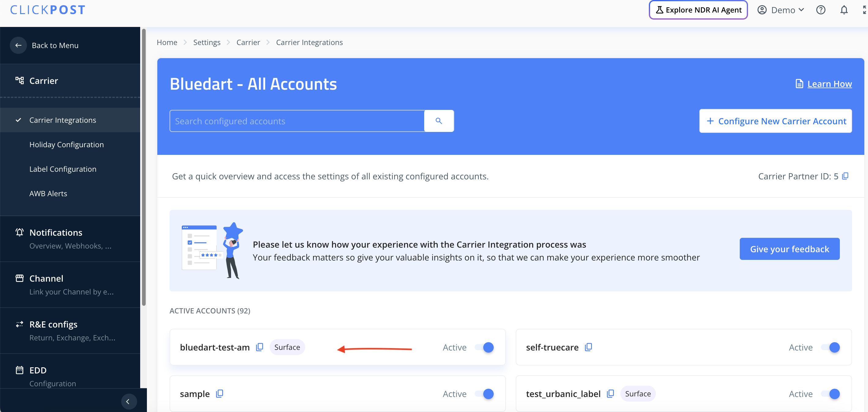Click the search magnifier icon button
Viewport: 868px width, 412px height.
(x=439, y=121)
